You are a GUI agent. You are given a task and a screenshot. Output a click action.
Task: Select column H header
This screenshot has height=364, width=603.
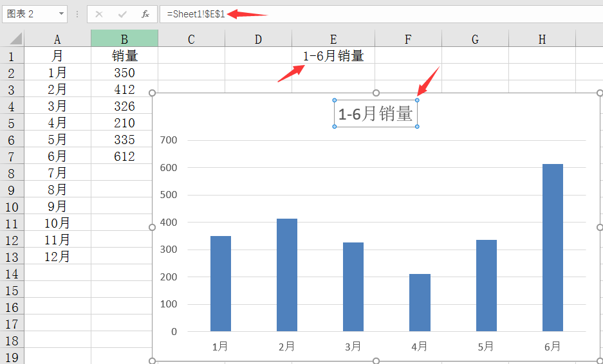(542, 39)
